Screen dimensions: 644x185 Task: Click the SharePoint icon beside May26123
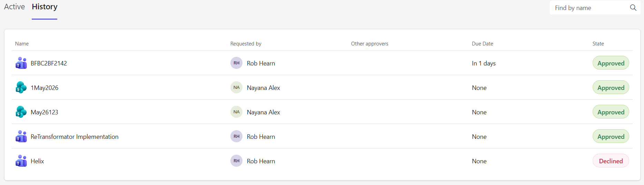tap(21, 112)
